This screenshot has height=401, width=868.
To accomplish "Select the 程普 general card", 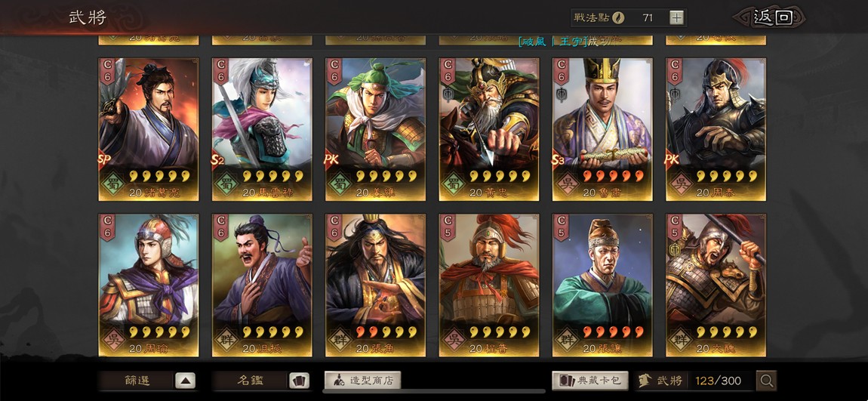I will [489, 285].
